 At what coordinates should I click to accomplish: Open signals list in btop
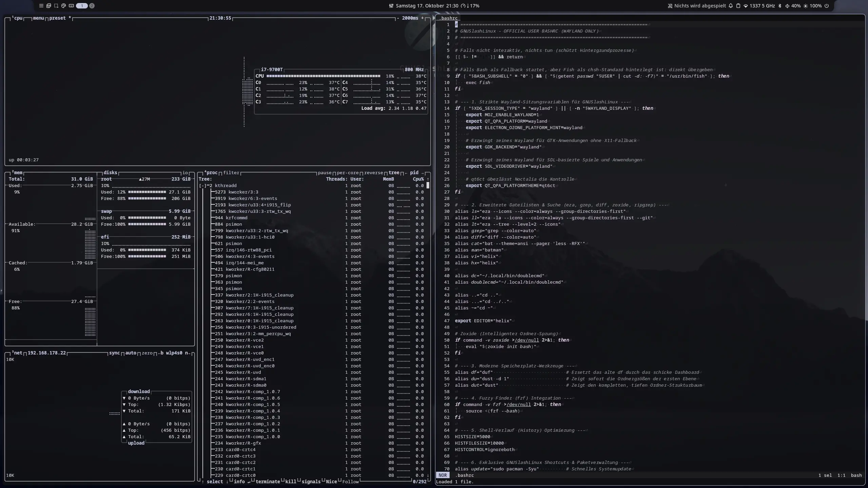click(x=311, y=482)
